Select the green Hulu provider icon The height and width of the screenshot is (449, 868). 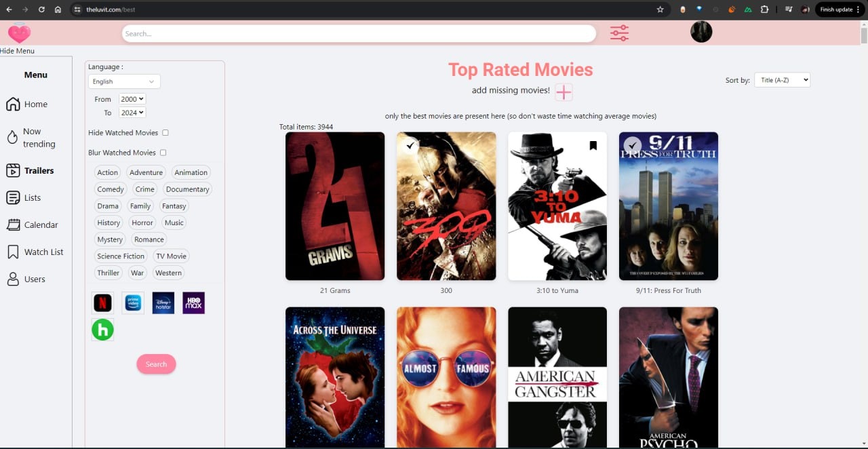pyautogui.click(x=103, y=330)
